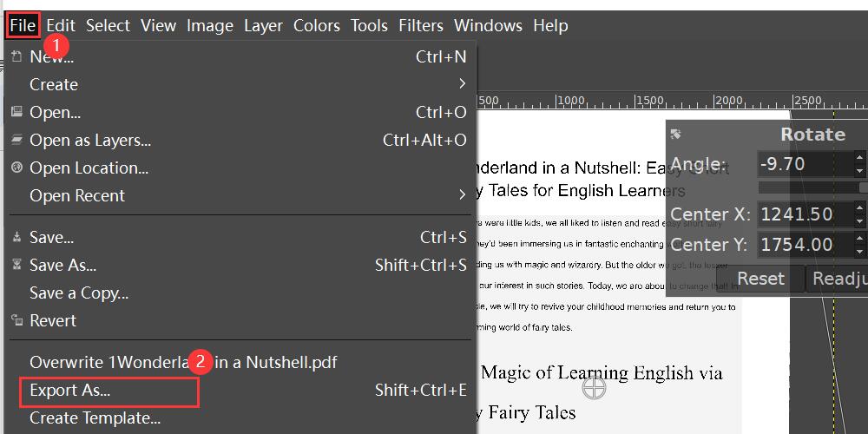
Task: Increase Center X with up arrow
Action: point(859,208)
